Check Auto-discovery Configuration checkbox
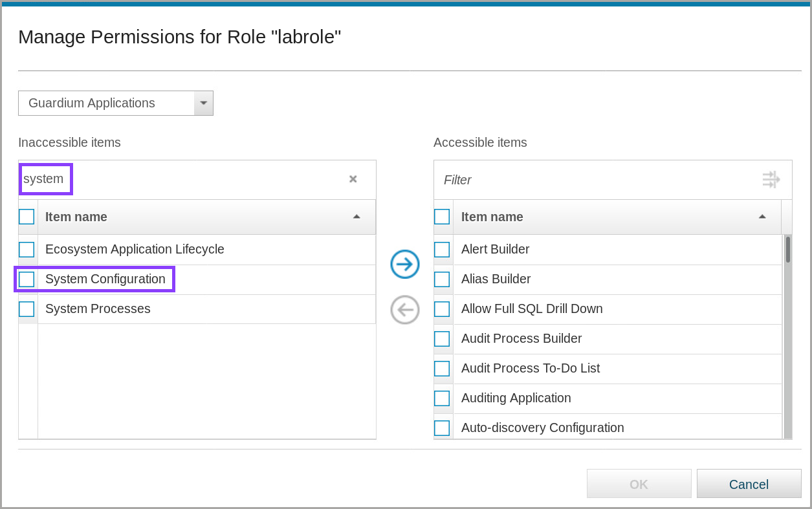This screenshot has width=812, height=509. tap(442, 428)
